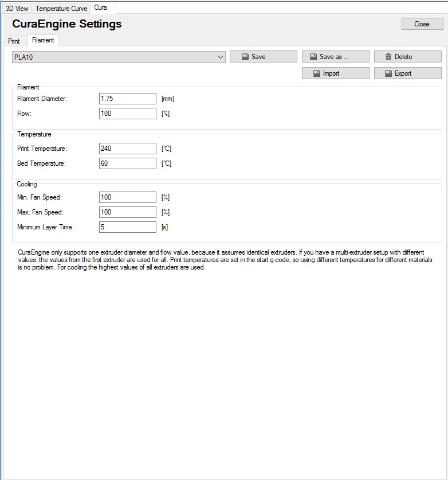
Task: Click the Max. Fan Speed field
Action: [x=128, y=212]
